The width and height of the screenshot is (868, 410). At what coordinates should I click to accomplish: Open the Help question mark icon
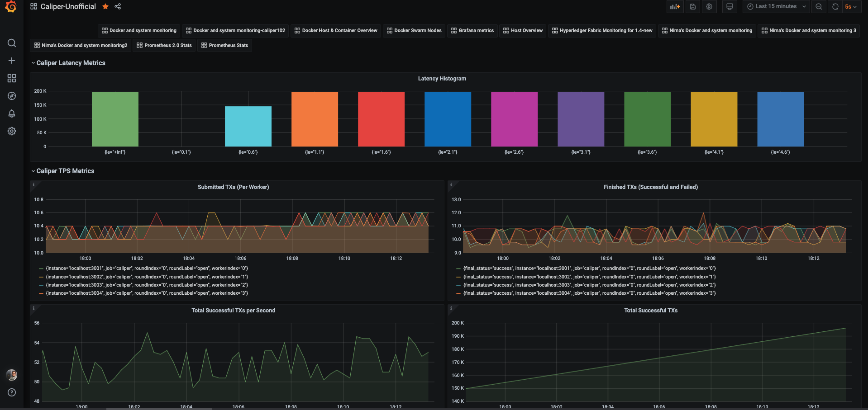(x=12, y=392)
